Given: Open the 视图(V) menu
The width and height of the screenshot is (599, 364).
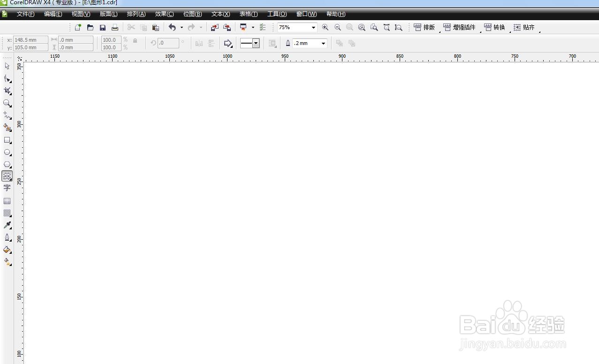Looking at the screenshot, I should click(81, 14).
